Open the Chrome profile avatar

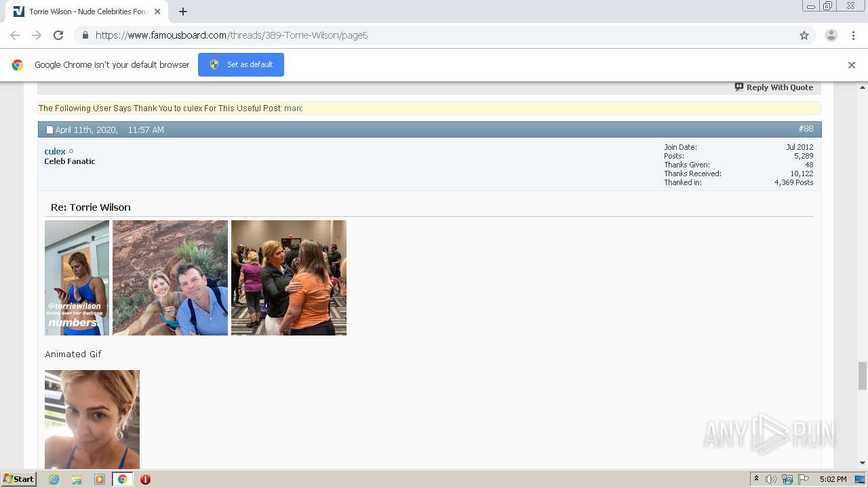pos(831,35)
